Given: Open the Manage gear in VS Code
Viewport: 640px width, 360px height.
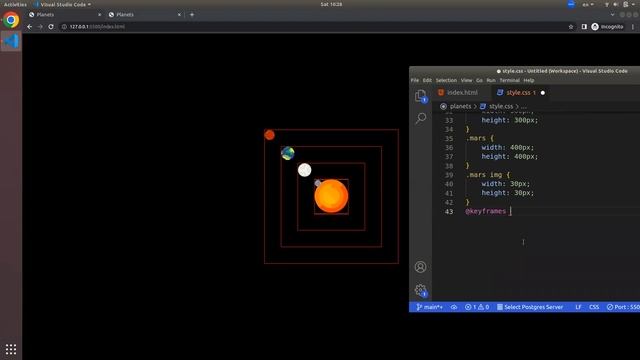Looking at the screenshot, I should tap(420, 290).
